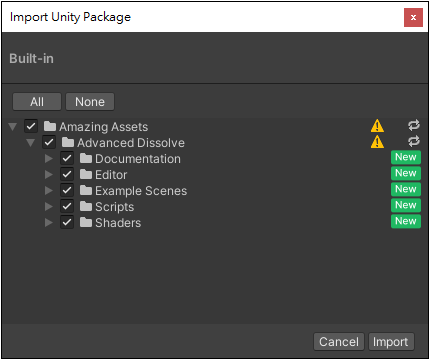
Task: Cancel the package import
Action: (339, 342)
